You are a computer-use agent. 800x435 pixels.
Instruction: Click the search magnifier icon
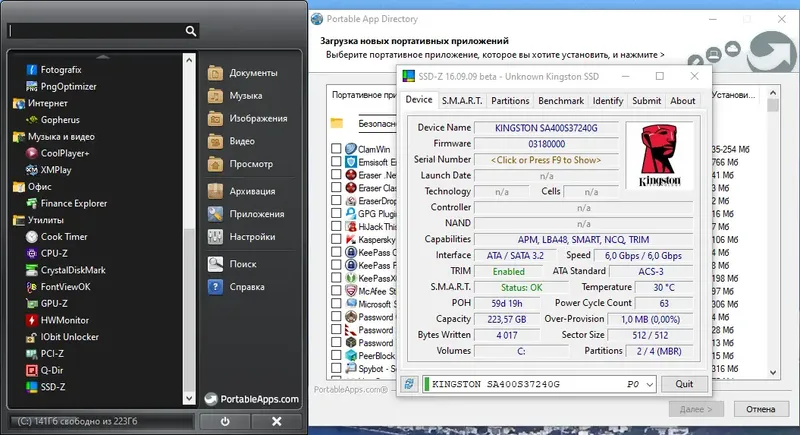coord(191,31)
